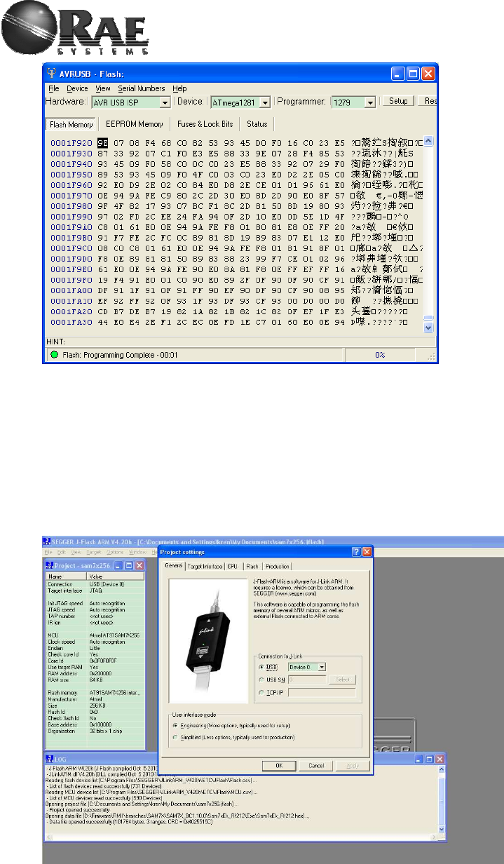Viewport: 504px width, 864px height.
Task: Open the General tab in Project settings
Action: 173,567
